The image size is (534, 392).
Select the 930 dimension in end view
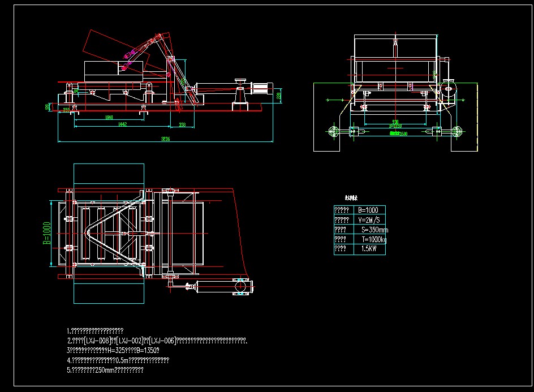pos(395,122)
